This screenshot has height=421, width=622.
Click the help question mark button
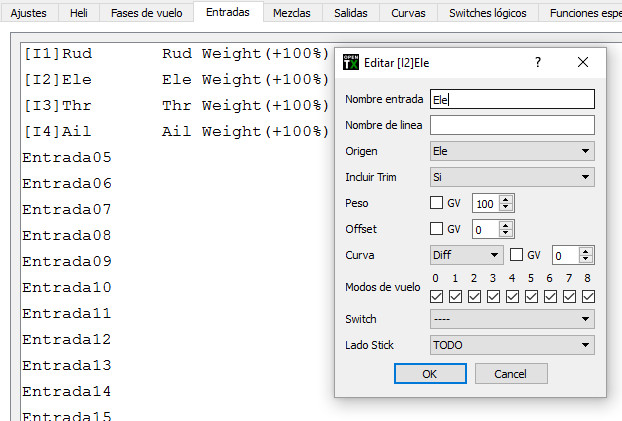coord(538,62)
